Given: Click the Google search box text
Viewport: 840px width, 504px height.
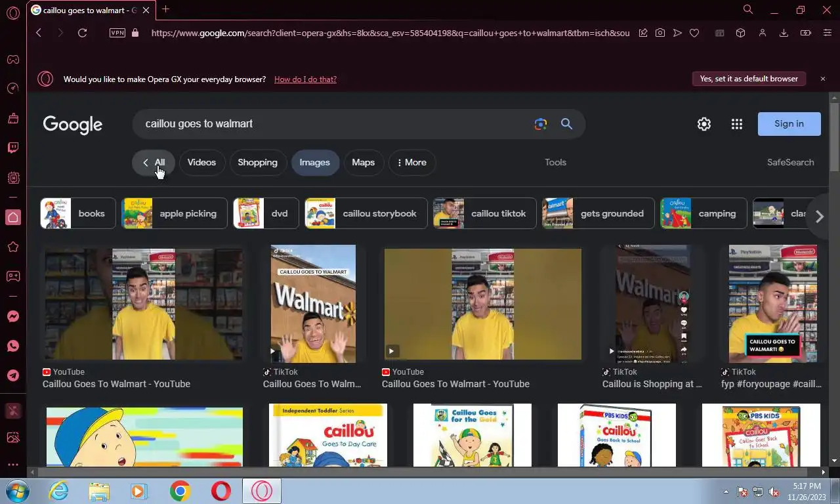Looking at the screenshot, I should tap(199, 123).
